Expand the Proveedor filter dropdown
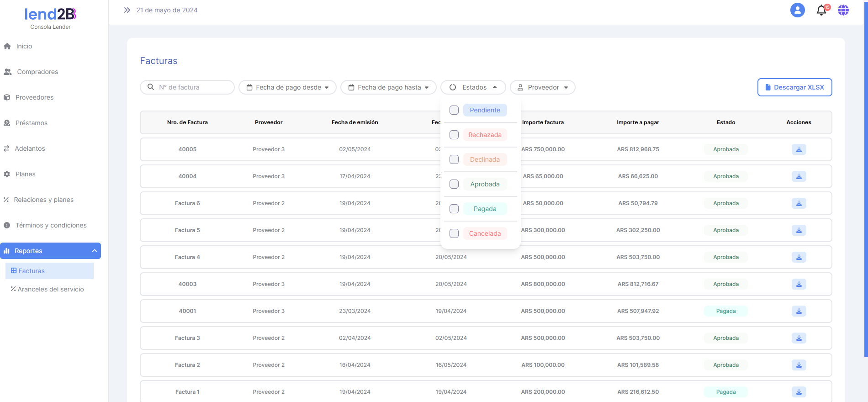The width and height of the screenshot is (868, 402). click(x=543, y=87)
